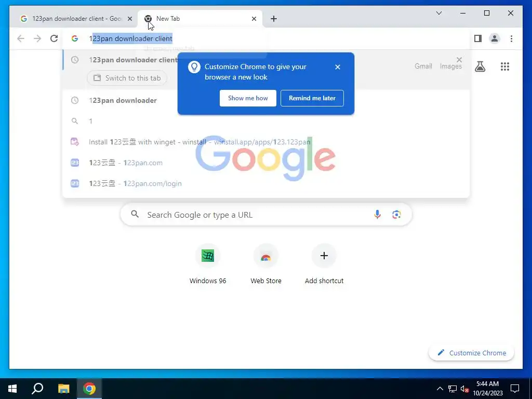Screen dimensions: 532x399
Task: Open Windows Start menu
Action: 12,389
